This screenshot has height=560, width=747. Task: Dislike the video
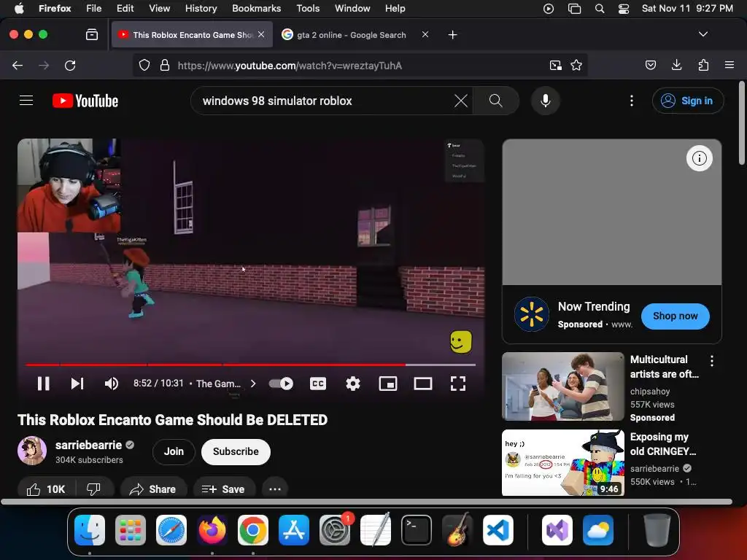click(x=94, y=489)
